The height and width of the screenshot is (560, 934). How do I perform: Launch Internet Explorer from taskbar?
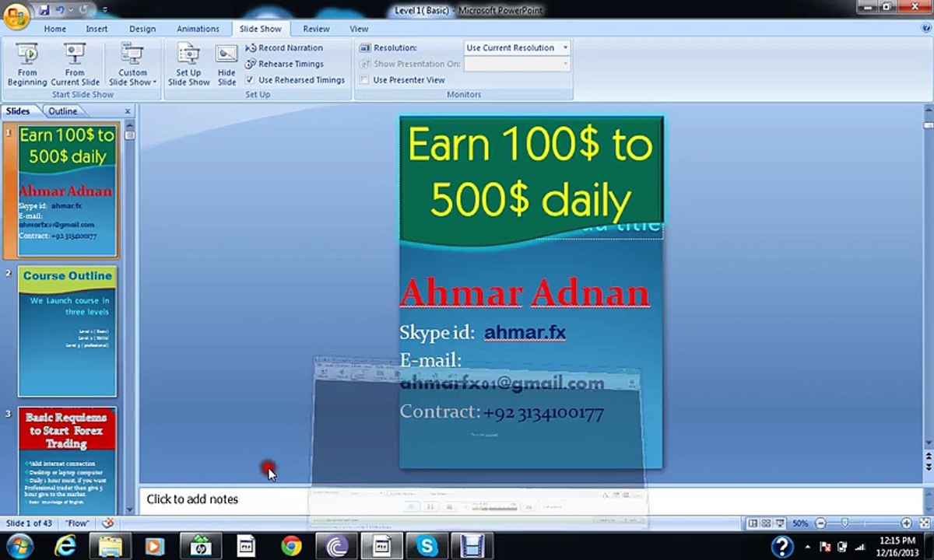(x=65, y=546)
